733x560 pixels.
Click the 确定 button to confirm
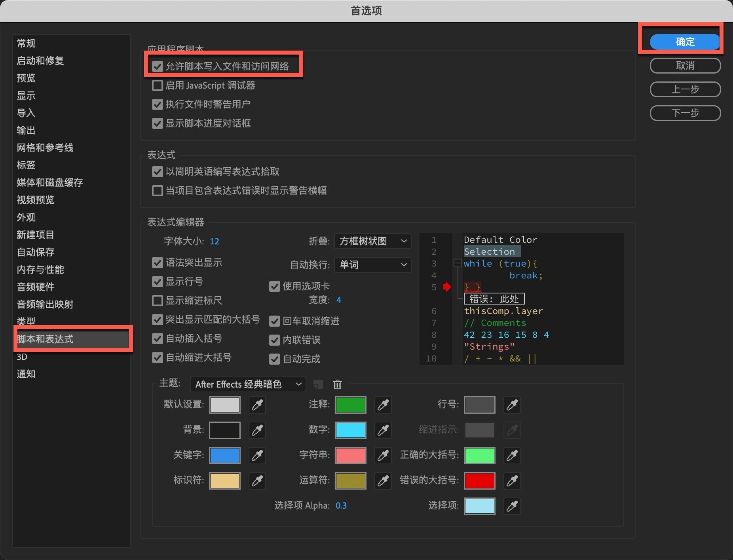coord(685,42)
